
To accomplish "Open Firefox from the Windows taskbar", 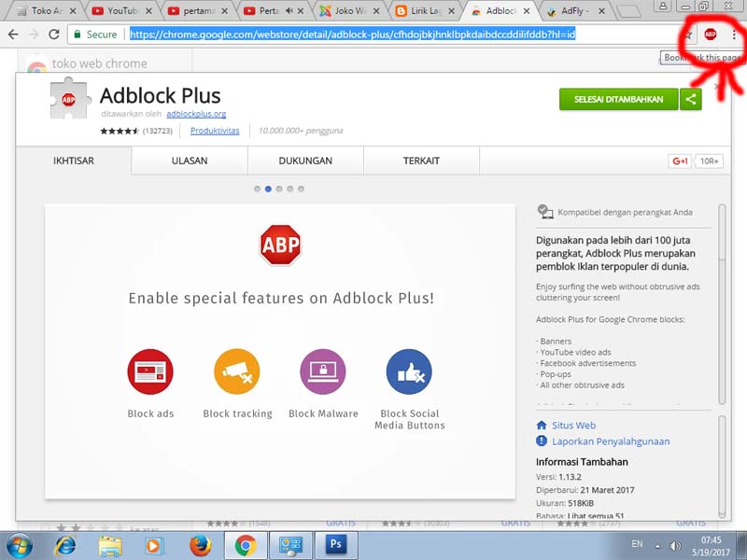I will pos(199,544).
